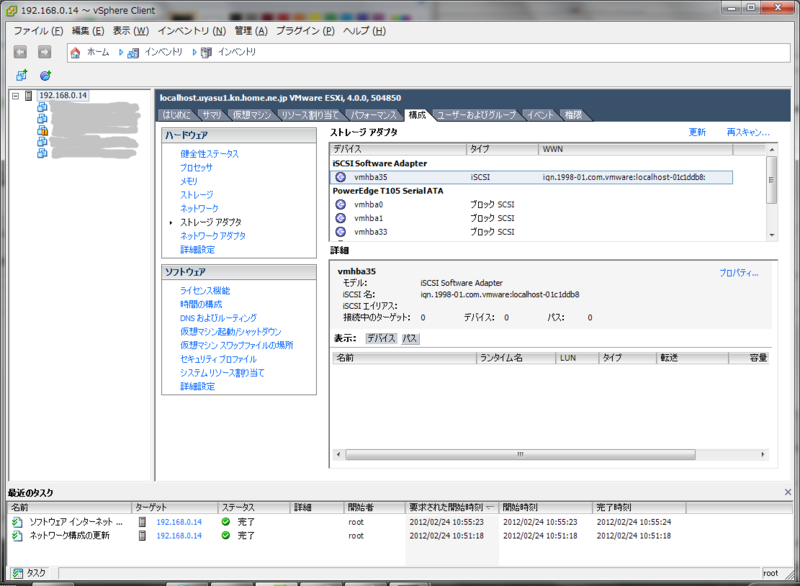The height and width of the screenshot is (586, 800).
Task: Click the vmhba0 adapter icon
Action: coord(340,205)
